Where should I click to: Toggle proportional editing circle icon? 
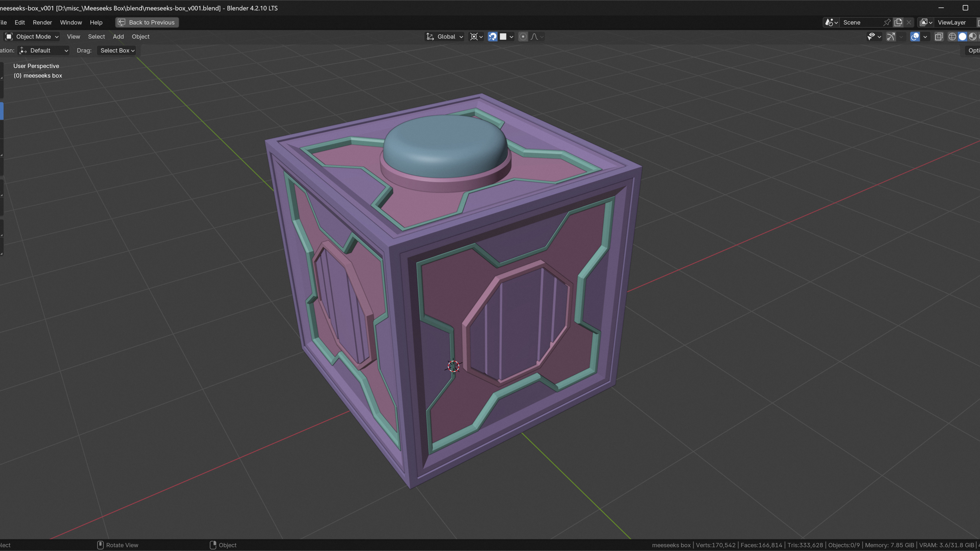tap(523, 36)
